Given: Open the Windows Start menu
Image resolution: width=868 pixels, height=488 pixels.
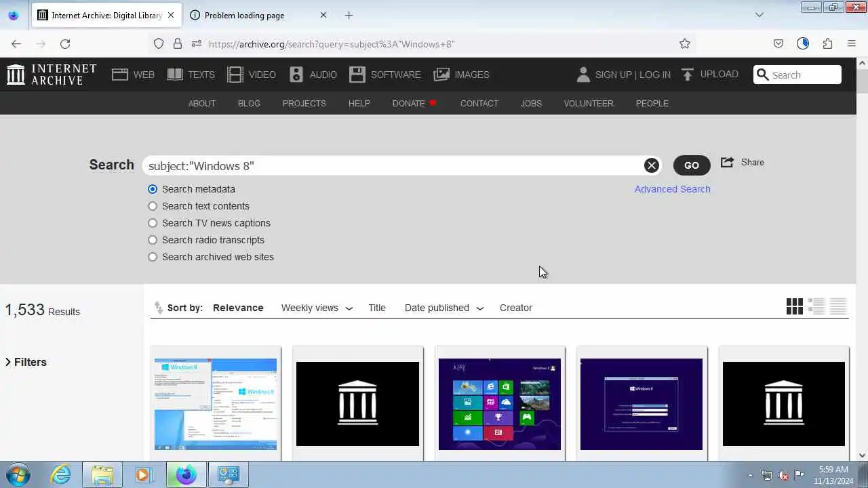Looking at the screenshot, I should (x=18, y=474).
